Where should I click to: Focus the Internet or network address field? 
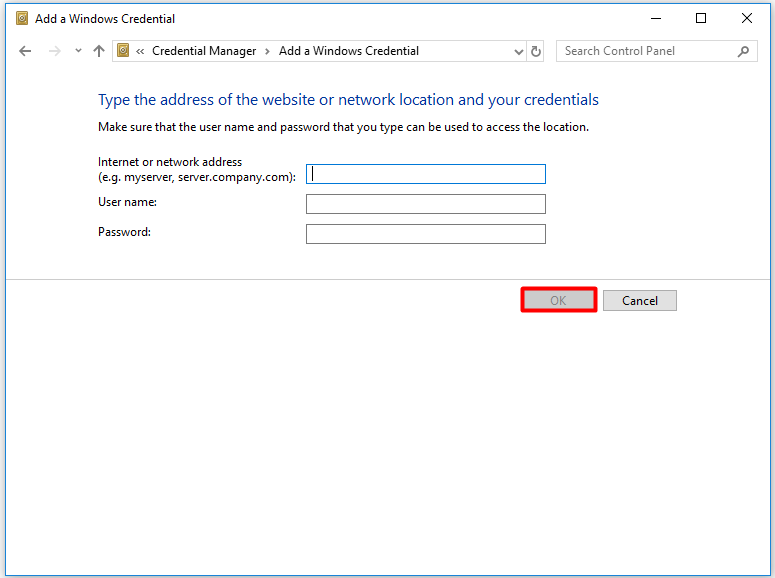[426, 174]
